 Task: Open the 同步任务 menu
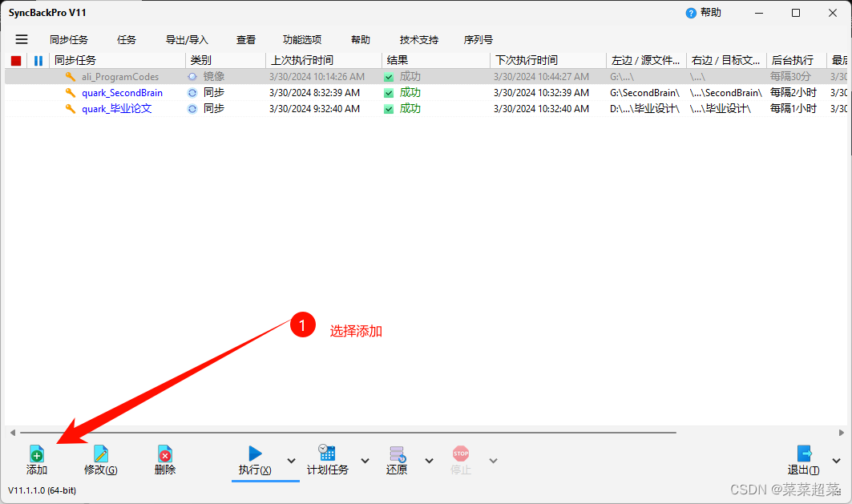click(68, 39)
